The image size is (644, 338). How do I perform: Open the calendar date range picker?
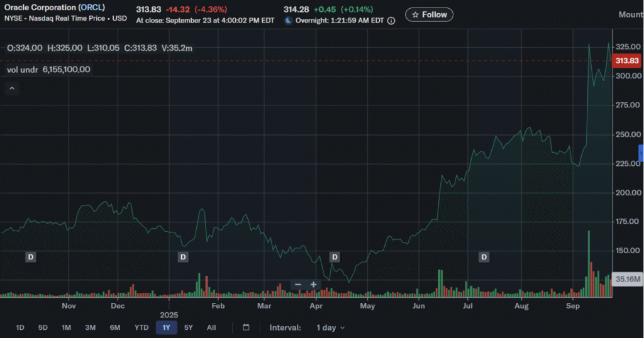[246, 327]
